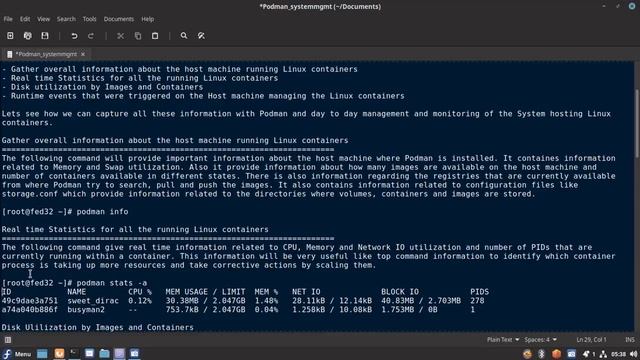The width and height of the screenshot is (640, 360).
Task: Click the purple application taskbar icon
Action: pyautogui.click(x=119, y=353)
